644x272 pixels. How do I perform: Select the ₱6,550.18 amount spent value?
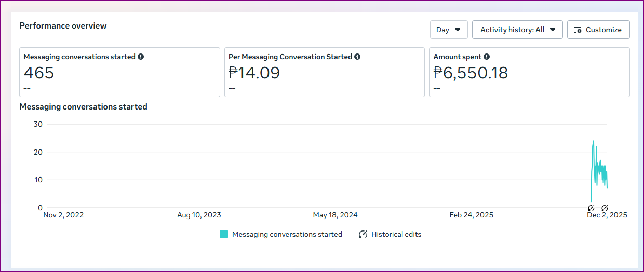471,73
